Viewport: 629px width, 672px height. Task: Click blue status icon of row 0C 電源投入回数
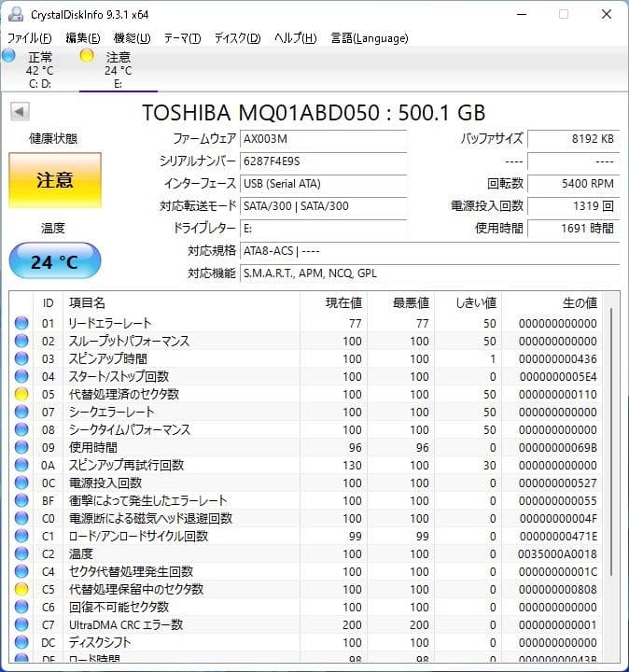point(21,483)
